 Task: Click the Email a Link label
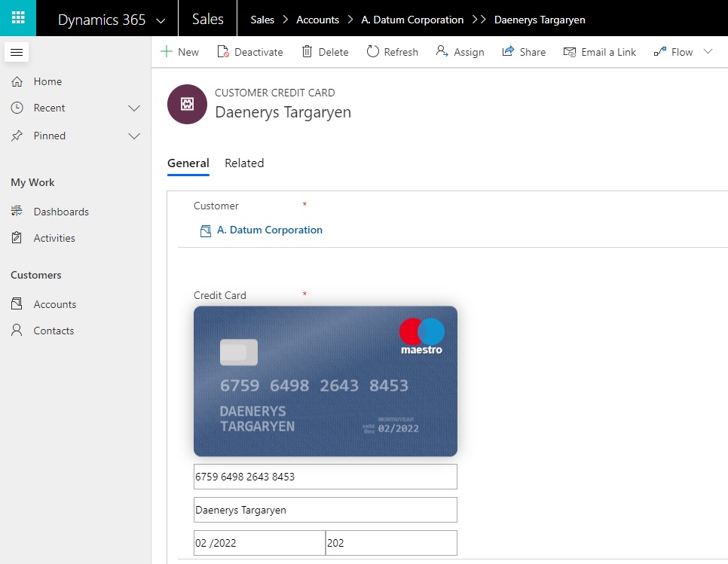click(x=609, y=52)
